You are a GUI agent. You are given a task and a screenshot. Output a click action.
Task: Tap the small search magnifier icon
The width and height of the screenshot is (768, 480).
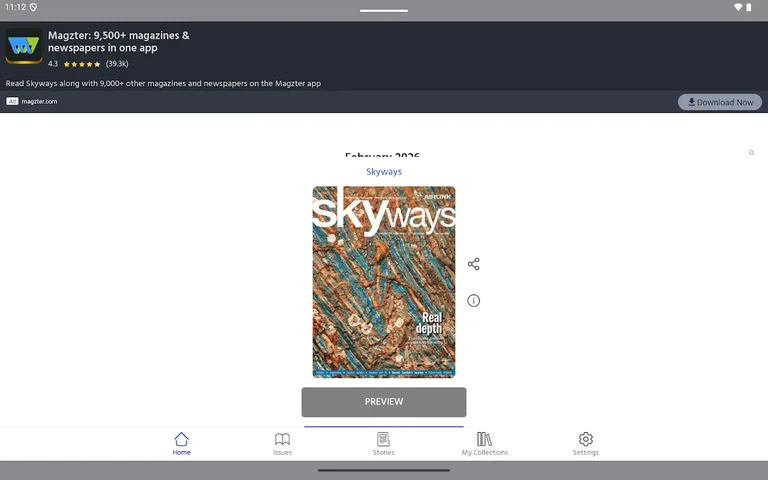coord(751,153)
